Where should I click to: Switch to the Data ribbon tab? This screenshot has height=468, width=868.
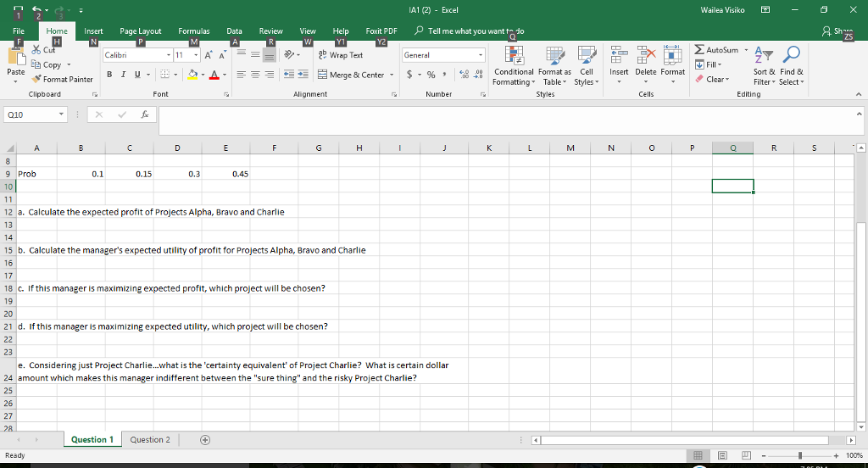pyautogui.click(x=234, y=31)
